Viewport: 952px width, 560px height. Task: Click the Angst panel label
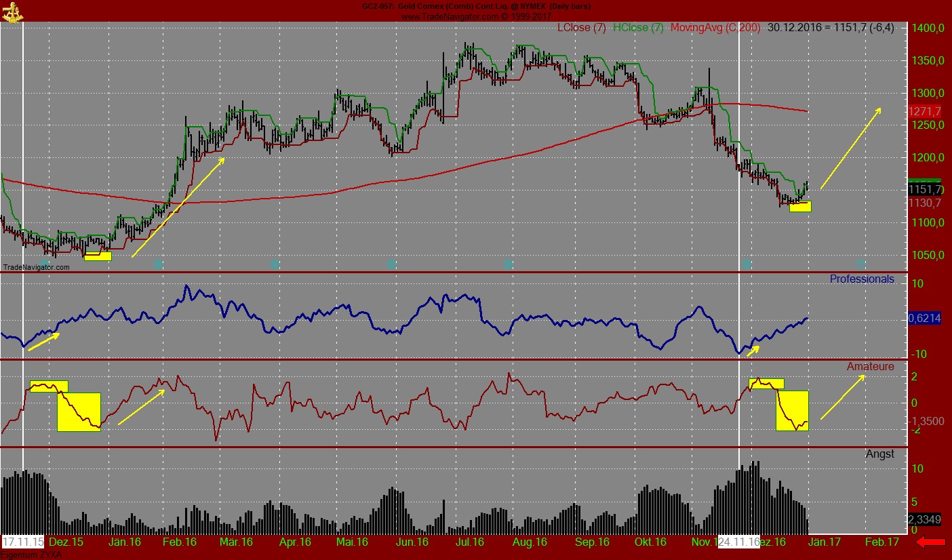879,454
